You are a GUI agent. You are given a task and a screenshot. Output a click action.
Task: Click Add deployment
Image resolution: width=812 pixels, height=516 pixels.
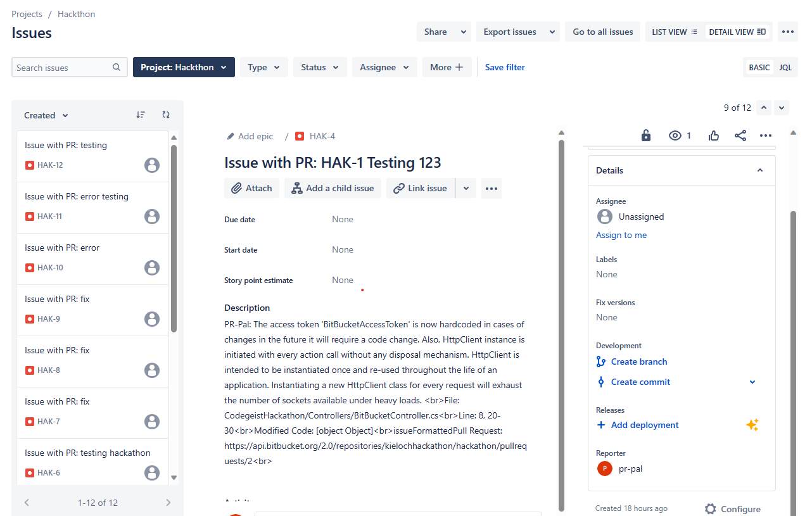coord(638,425)
